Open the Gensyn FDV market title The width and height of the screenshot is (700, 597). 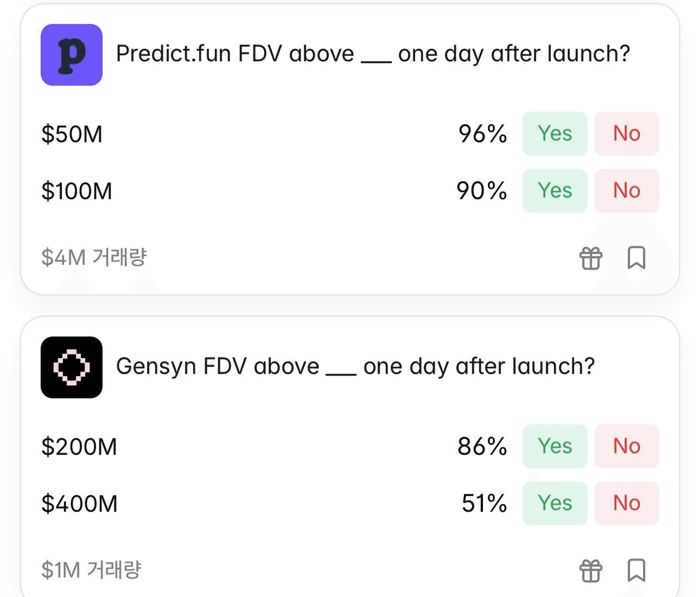coord(355,367)
